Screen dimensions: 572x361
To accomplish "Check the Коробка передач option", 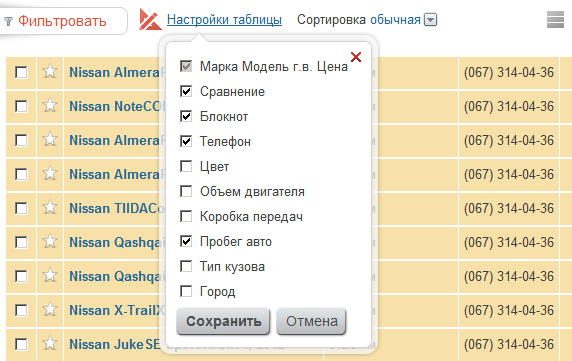I will (x=186, y=216).
